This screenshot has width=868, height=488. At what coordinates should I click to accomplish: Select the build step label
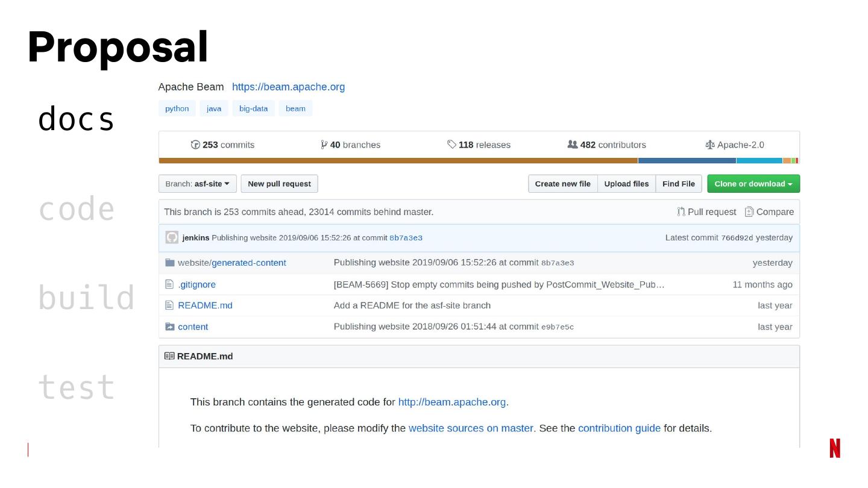[x=86, y=298]
